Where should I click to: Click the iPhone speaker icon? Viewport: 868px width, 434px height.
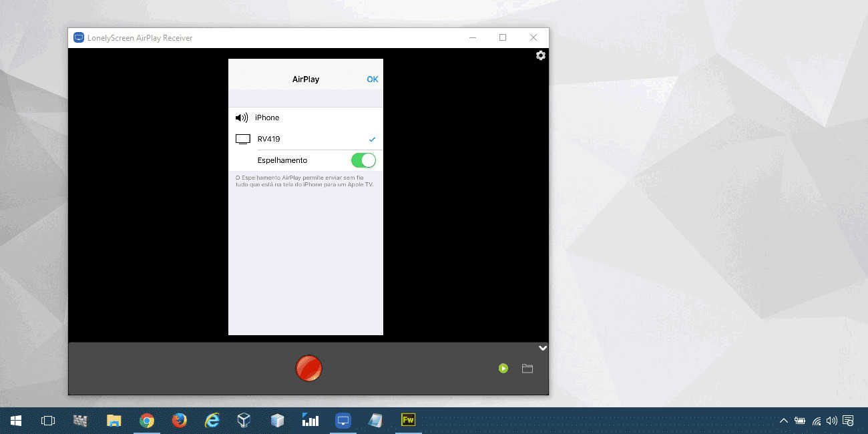coord(242,118)
